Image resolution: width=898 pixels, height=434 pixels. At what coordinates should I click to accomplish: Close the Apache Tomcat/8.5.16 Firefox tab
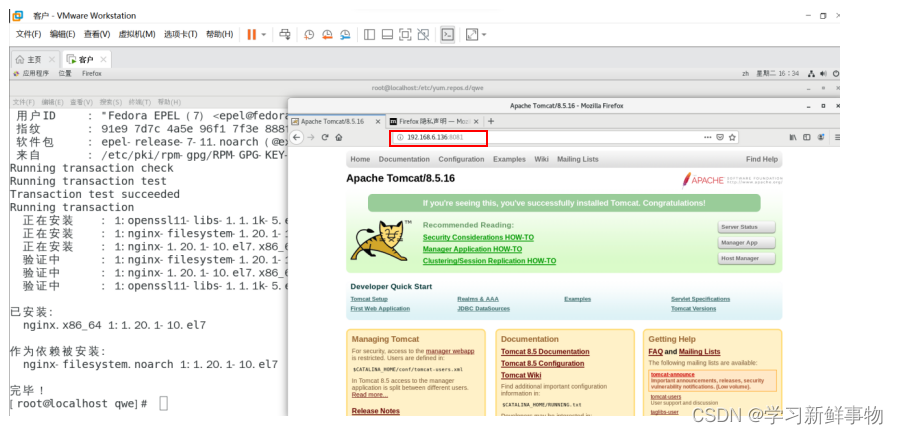pos(378,121)
